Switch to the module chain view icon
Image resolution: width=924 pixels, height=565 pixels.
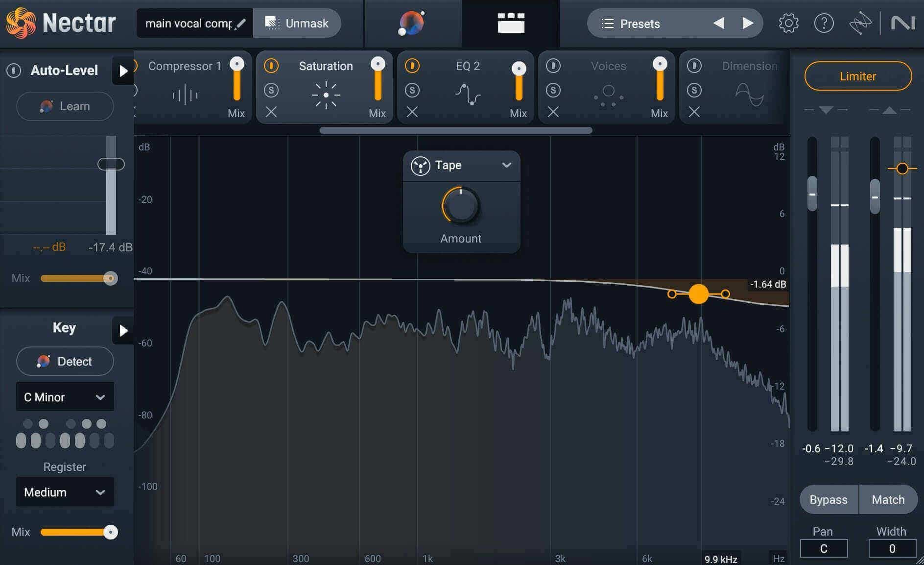[511, 23]
